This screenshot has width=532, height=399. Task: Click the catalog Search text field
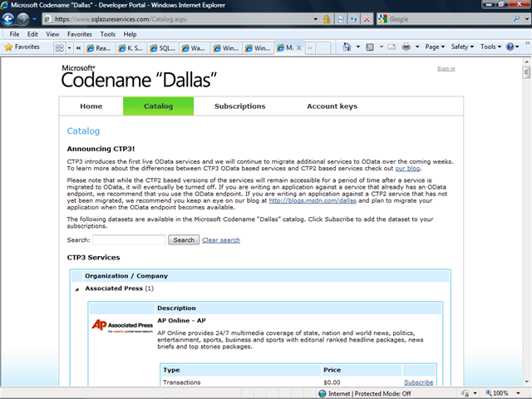[129, 240]
